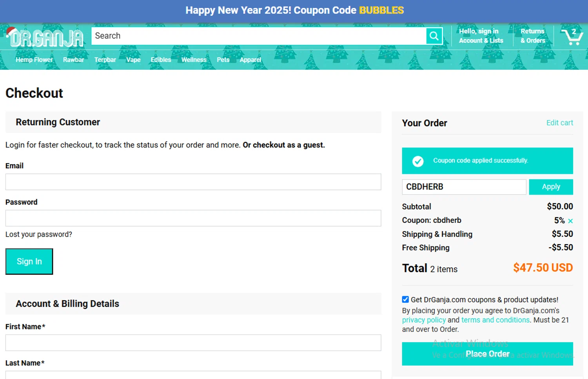The image size is (588, 379).
Task: Click the DrGanja logo
Action: pyautogui.click(x=45, y=37)
